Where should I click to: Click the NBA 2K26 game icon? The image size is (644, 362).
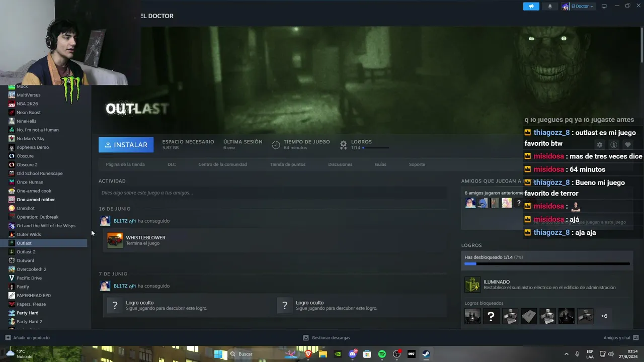coord(12,104)
